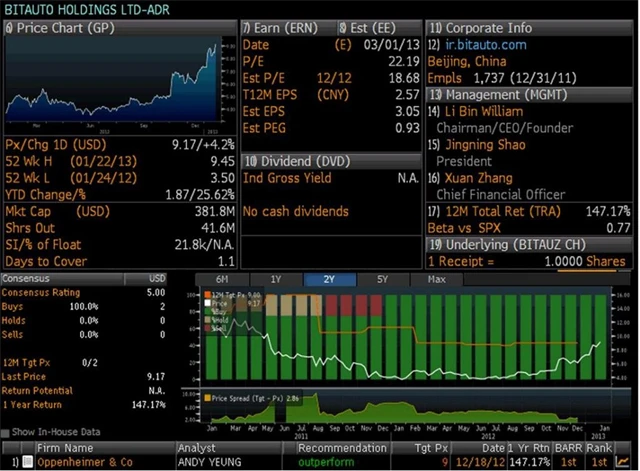Toggle the Show In-House Data checkbox

[8, 432]
